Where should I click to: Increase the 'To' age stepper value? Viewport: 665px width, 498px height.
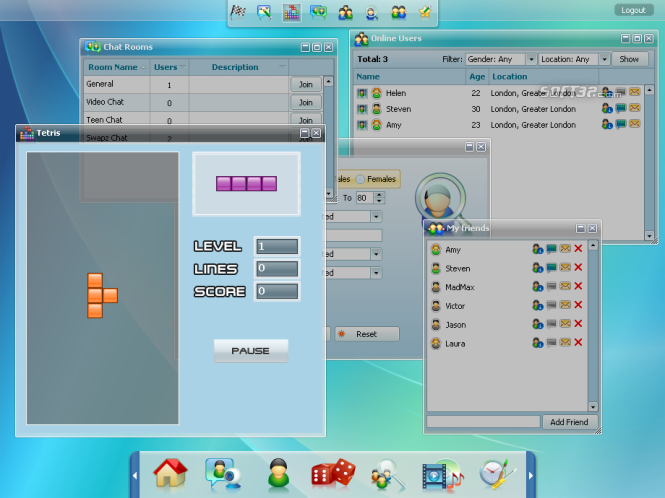coord(379,195)
